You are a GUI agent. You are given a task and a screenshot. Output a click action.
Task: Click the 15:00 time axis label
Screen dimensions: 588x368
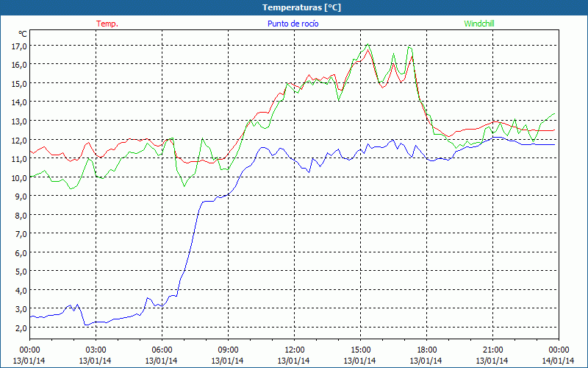point(360,350)
